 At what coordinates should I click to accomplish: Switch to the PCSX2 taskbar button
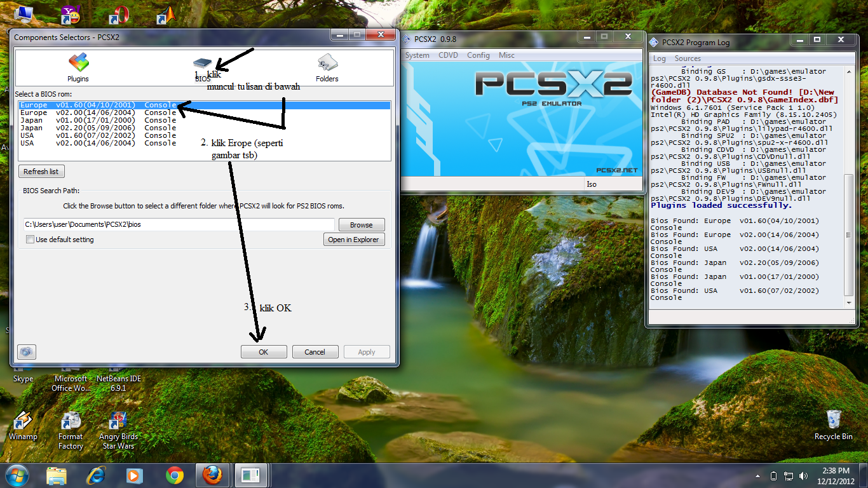252,475
